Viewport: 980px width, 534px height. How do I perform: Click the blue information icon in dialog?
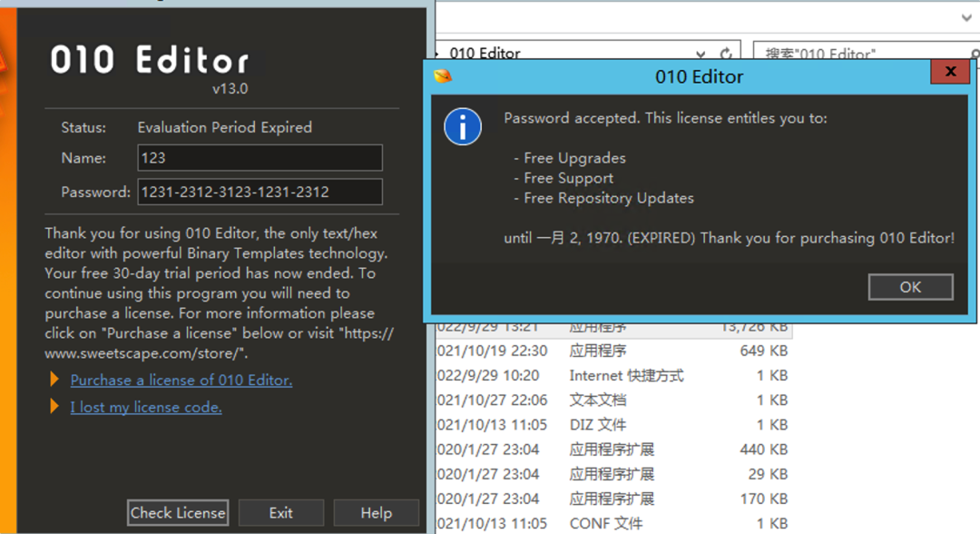pyautogui.click(x=463, y=127)
